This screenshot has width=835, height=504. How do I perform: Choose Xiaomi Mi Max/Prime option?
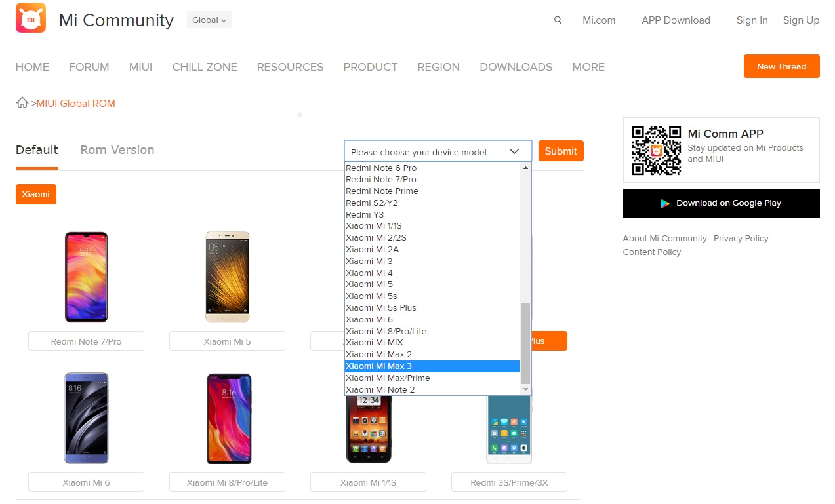(432, 378)
